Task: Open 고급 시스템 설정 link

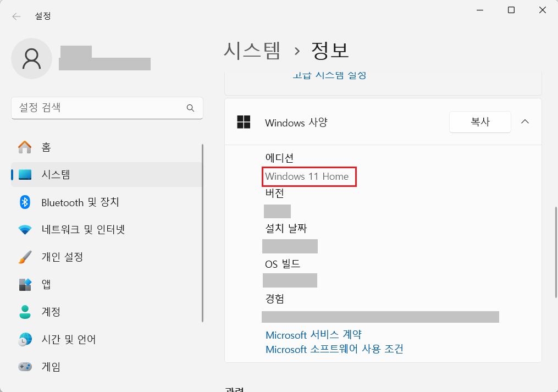Action: pyautogui.click(x=329, y=75)
